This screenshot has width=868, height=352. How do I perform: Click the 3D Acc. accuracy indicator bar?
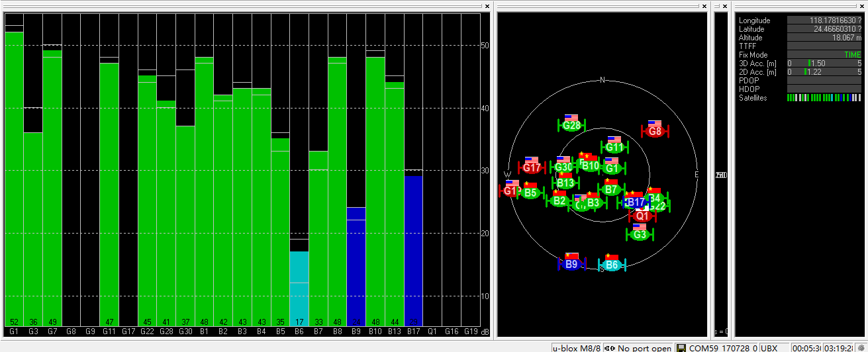(x=824, y=63)
